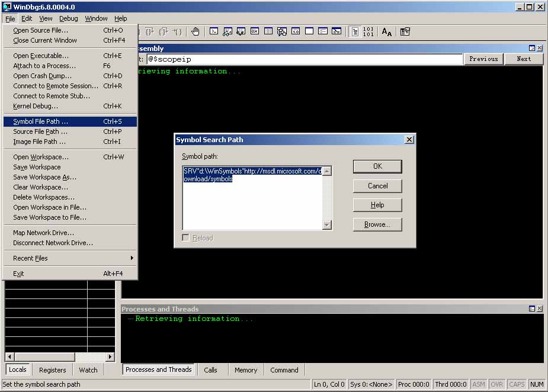Switch to the Registers tab
This screenshot has height=392, width=548.
pyautogui.click(x=52, y=370)
